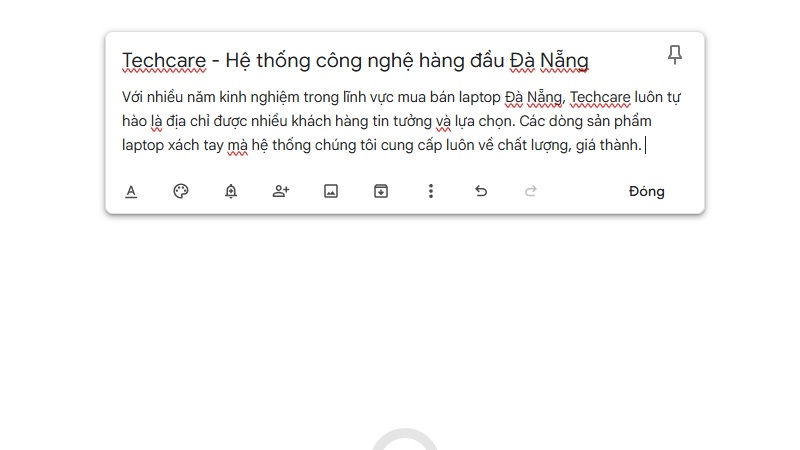Redo the last edit
Image resolution: width=800 pixels, height=450 pixels.
pos(531,191)
